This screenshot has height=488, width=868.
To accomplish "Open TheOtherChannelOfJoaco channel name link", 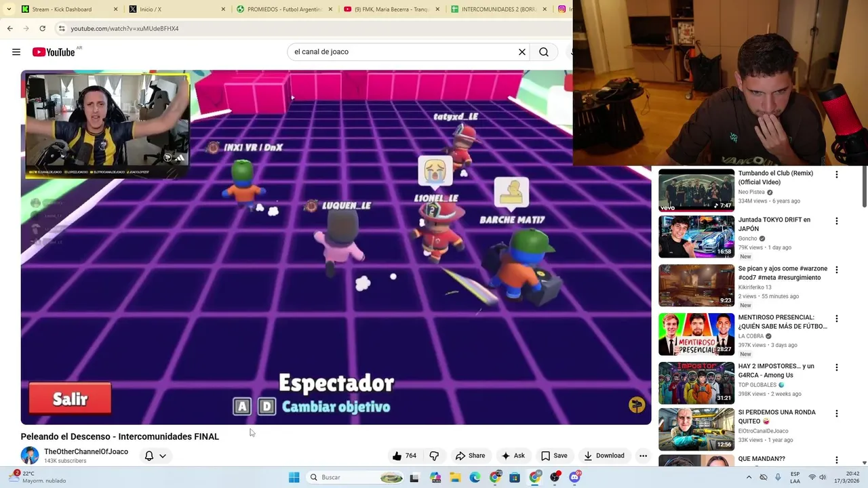I will [86, 451].
